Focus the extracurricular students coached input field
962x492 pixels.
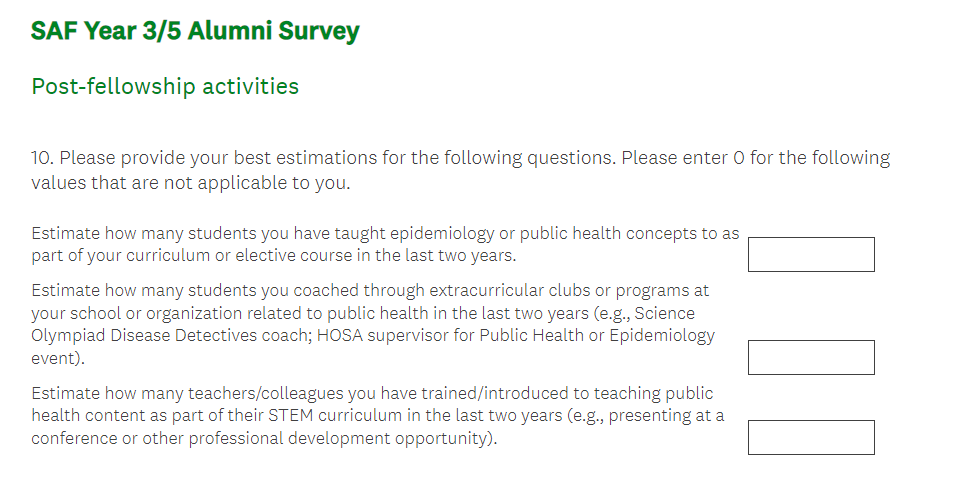coord(811,357)
